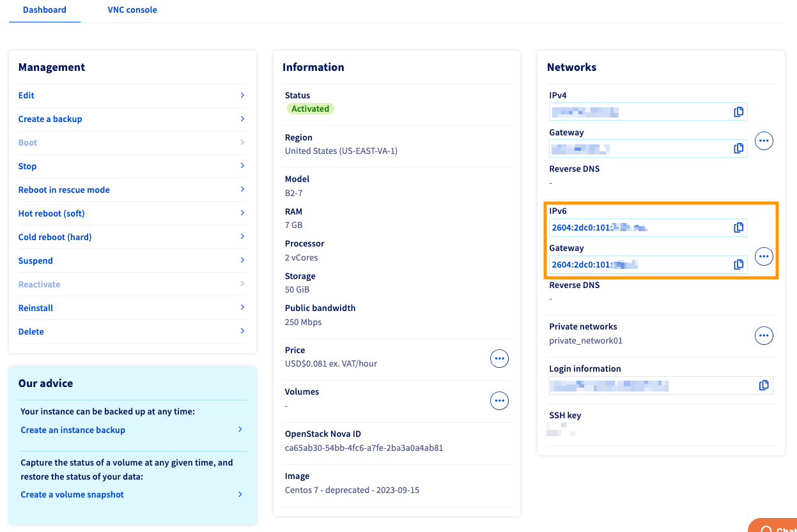Image resolution: width=797 pixels, height=532 pixels.
Task: Copy the IPv6 address to clipboard
Action: pos(739,227)
